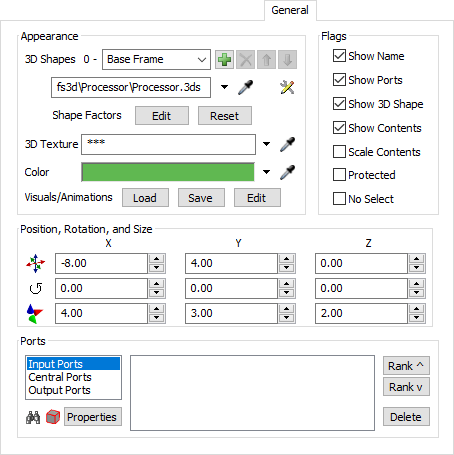Enable the Protected checkbox
Viewport: 454px width, 455px height.
coord(339,174)
